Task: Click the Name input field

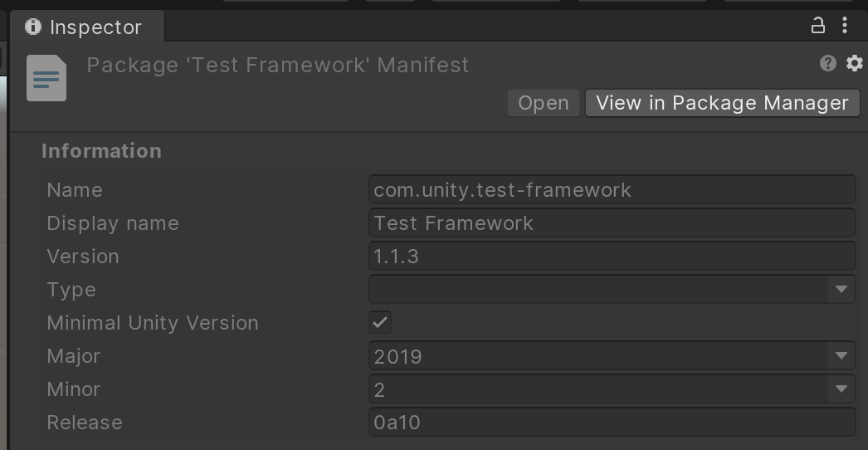Action: click(612, 190)
